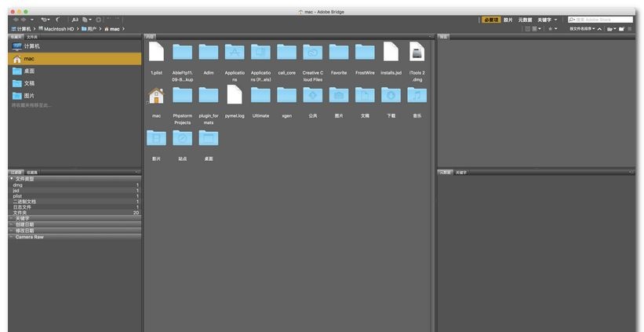Click the boomerang return-to-app icon
The height and width of the screenshot is (332, 644).
[x=57, y=20]
